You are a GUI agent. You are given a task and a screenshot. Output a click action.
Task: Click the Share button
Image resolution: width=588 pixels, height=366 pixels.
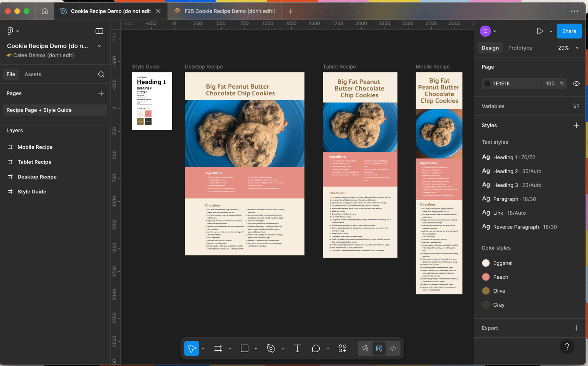[569, 31]
